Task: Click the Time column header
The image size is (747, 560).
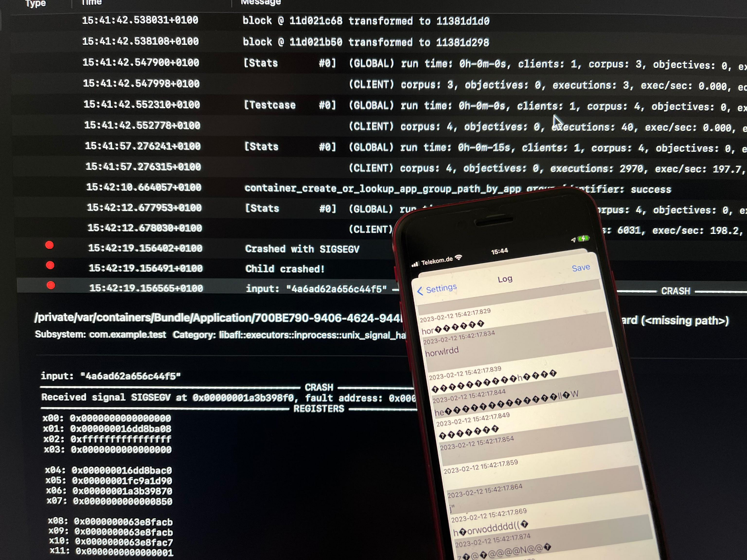Action: pyautogui.click(x=92, y=3)
